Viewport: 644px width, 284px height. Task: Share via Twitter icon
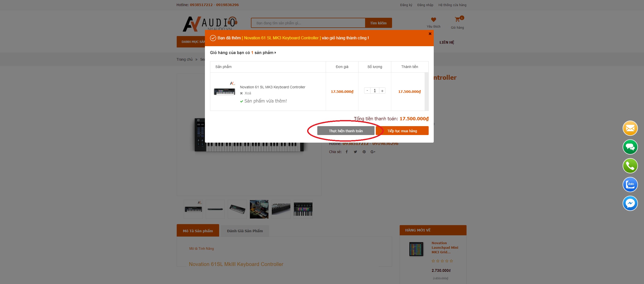tap(355, 152)
